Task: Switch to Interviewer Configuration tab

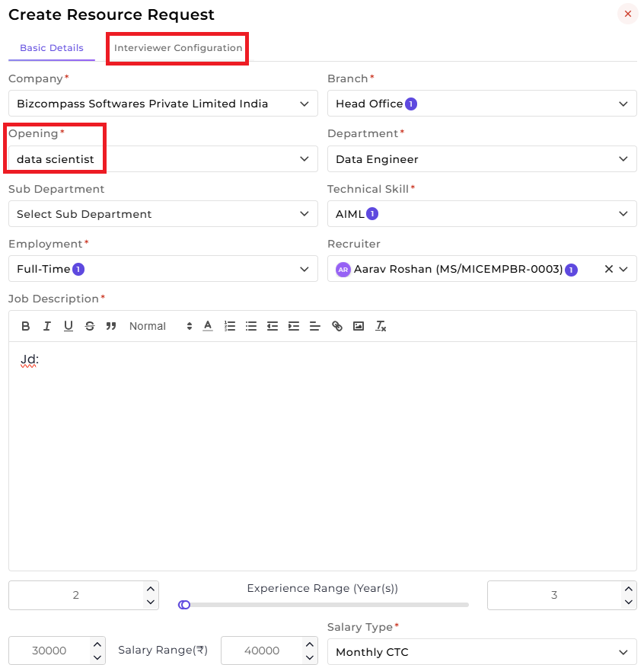Action: pos(178,48)
